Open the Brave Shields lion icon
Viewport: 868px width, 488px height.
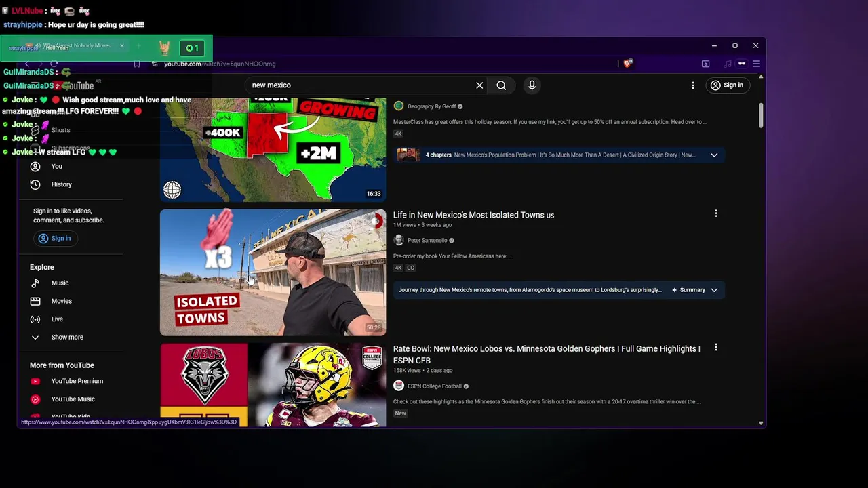pyautogui.click(x=628, y=64)
